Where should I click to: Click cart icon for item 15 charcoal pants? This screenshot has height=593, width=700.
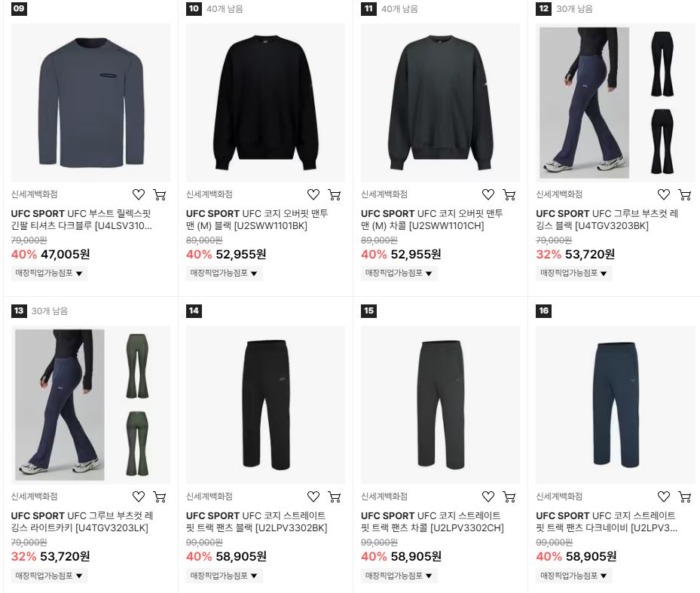point(509,497)
